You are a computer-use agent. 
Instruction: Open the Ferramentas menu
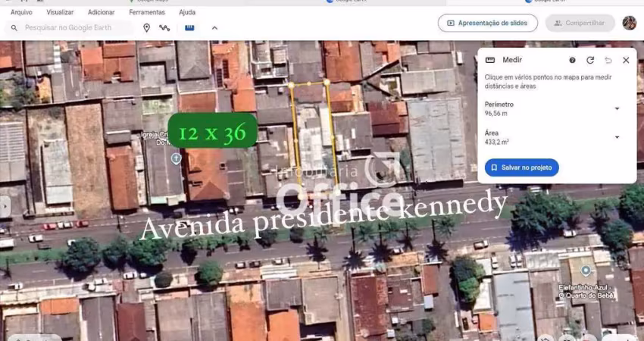point(146,12)
